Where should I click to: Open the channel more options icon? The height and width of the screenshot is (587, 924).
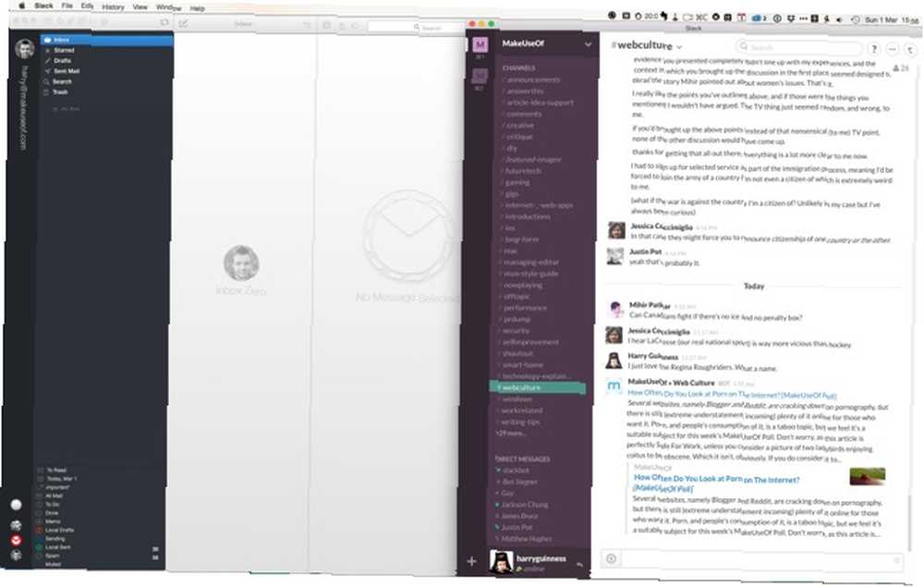(893, 50)
